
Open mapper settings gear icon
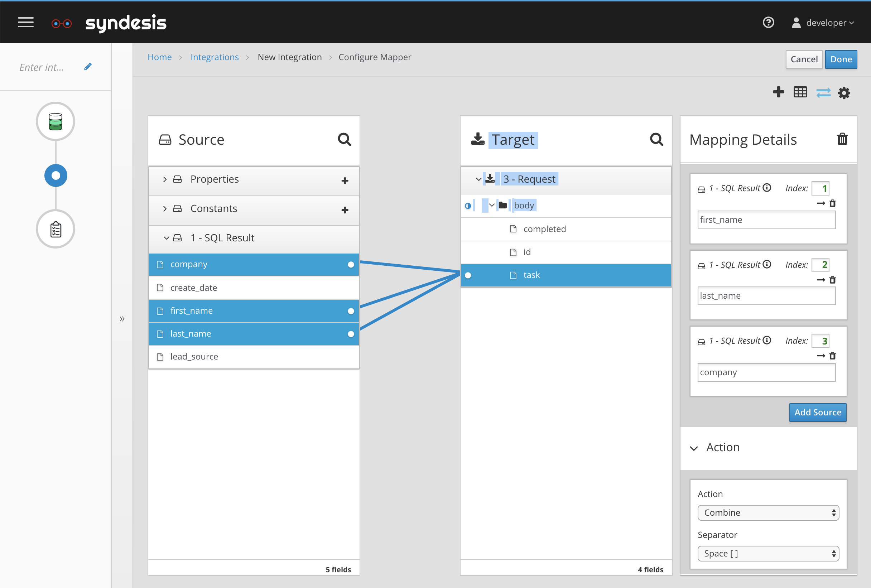844,92
